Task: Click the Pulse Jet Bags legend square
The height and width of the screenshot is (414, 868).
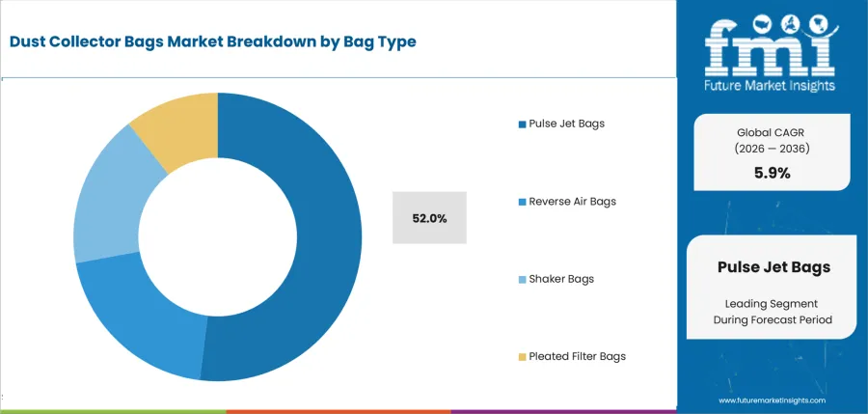Action: click(522, 124)
